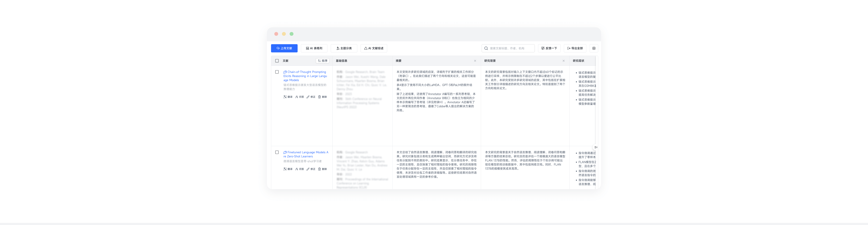Click subtitle 微调语言模型是零-shot学习者

click(303, 161)
